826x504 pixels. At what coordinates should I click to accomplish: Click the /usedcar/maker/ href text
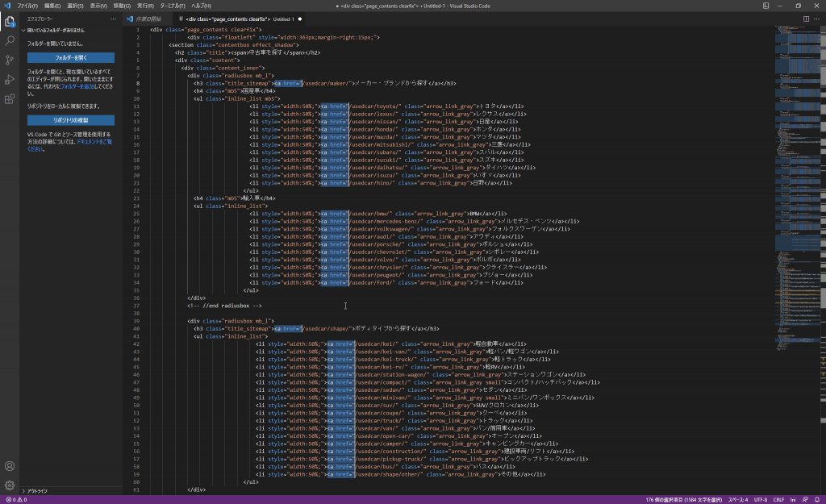[327, 83]
